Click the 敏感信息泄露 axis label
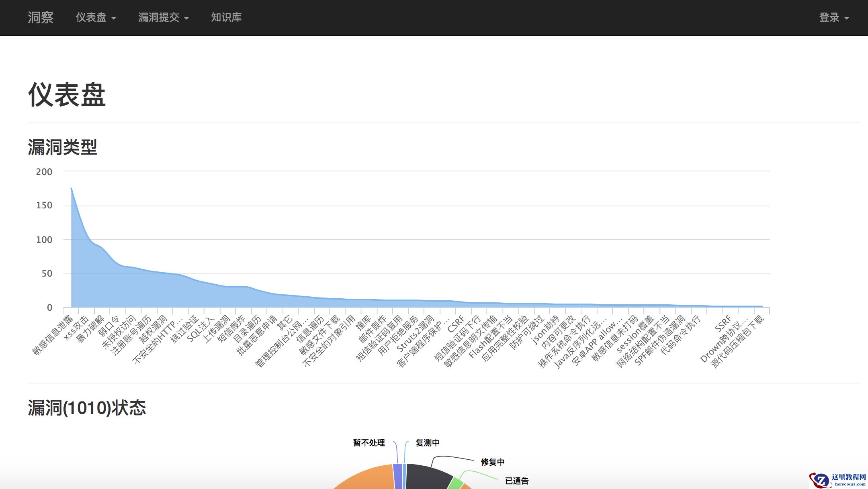The height and width of the screenshot is (489, 868). pos(53,336)
